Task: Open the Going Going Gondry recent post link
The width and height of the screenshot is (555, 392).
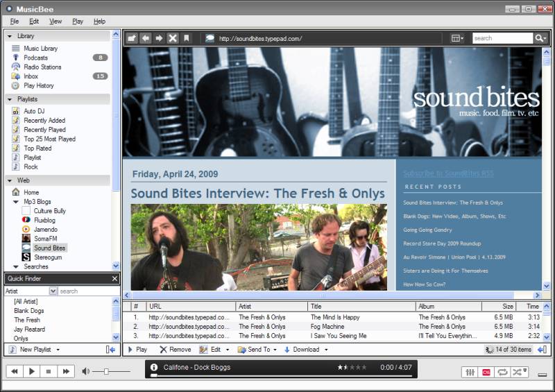Action: point(427,230)
